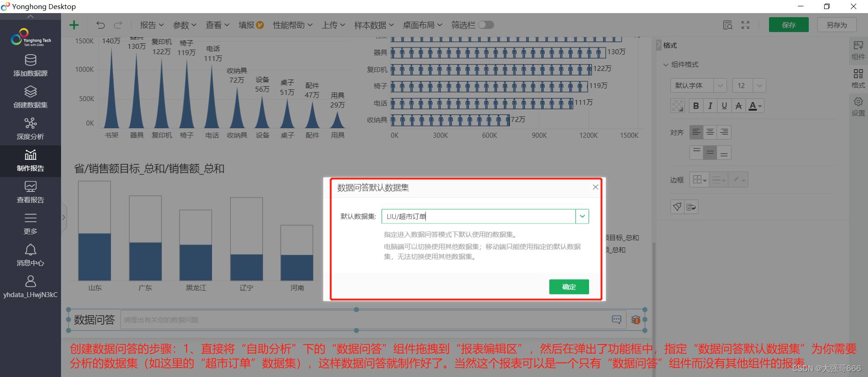Screen dimensions: 868x377
Task: Collapse the sidebar using top chevron
Action: (x=30, y=16)
